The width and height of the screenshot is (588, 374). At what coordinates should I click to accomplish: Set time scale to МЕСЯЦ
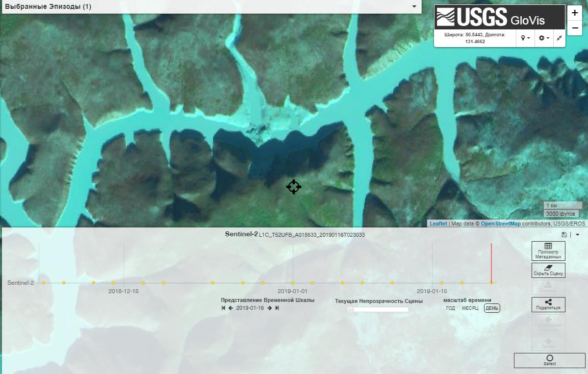[470, 308]
